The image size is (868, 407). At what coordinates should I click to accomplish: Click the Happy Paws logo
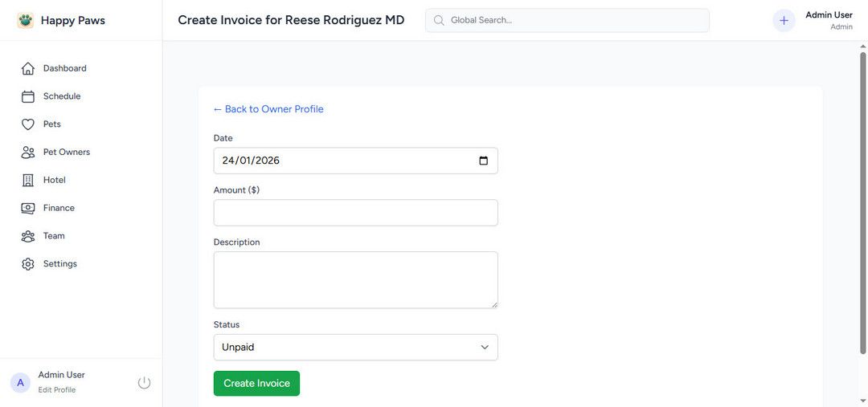click(x=26, y=21)
